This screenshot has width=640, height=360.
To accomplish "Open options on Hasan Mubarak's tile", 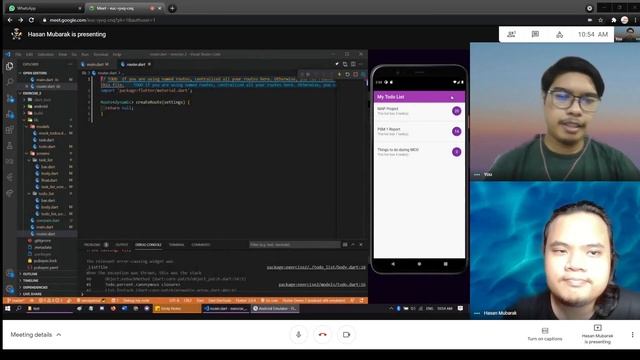I will pos(477,313).
